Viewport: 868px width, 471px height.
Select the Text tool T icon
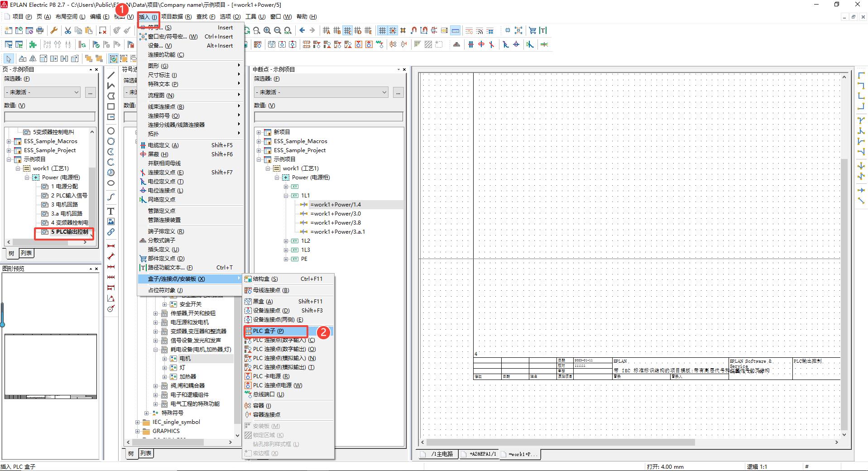pyautogui.click(x=111, y=211)
